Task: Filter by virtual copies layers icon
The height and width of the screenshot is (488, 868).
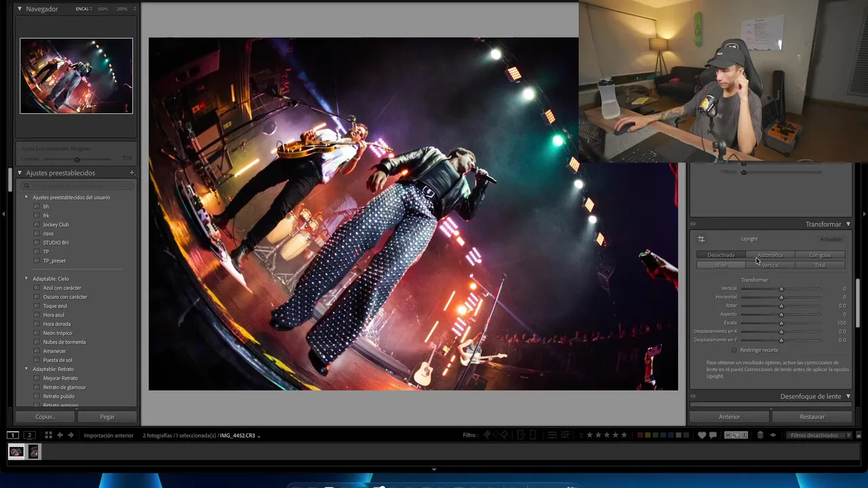Action: 760,435
